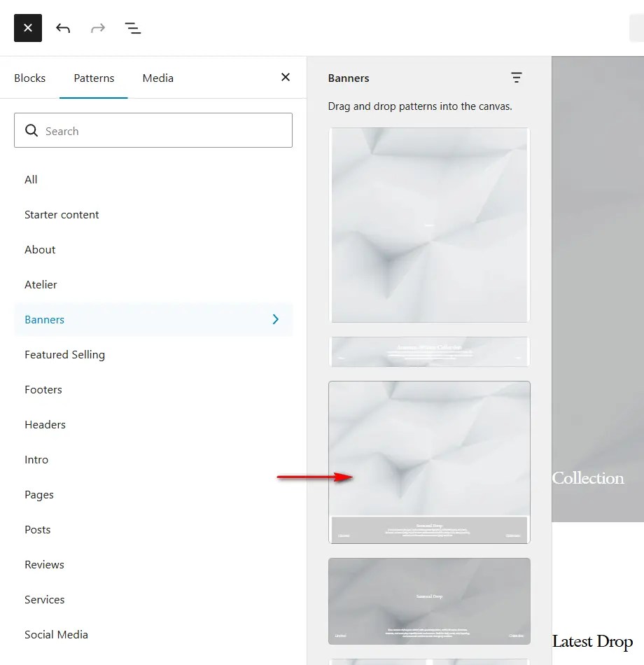The height and width of the screenshot is (665, 644).
Task: Open the Starter content category
Action: coord(153,215)
